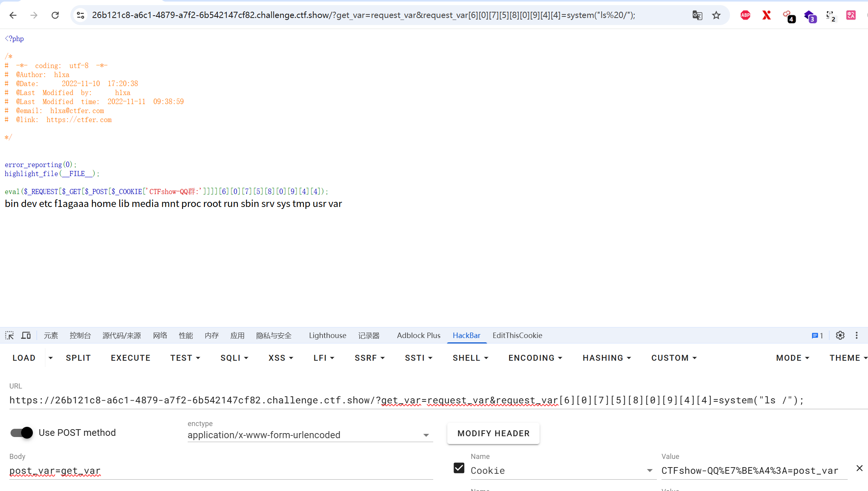Click the MODIFY HEADER button
Image resolution: width=868 pixels, height=491 pixels.
[x=493, y=433]
